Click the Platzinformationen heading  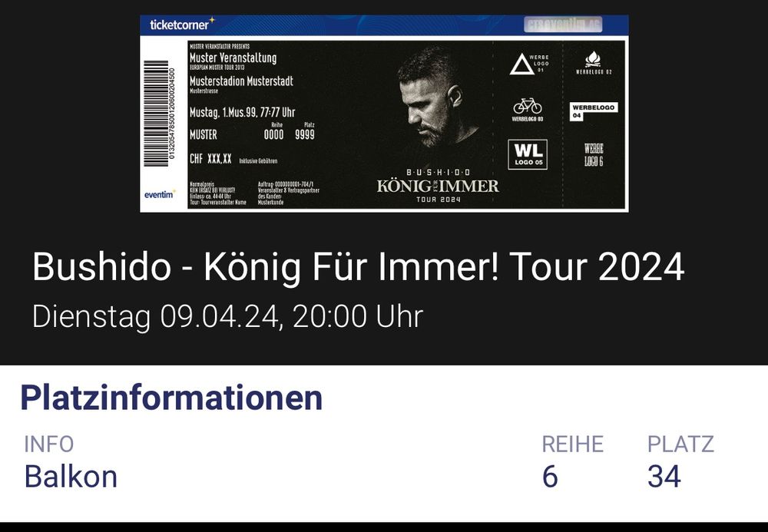171,398
